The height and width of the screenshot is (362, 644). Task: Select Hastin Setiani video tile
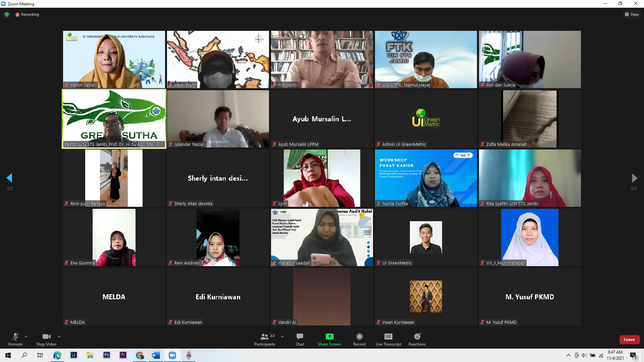(114, 60)
